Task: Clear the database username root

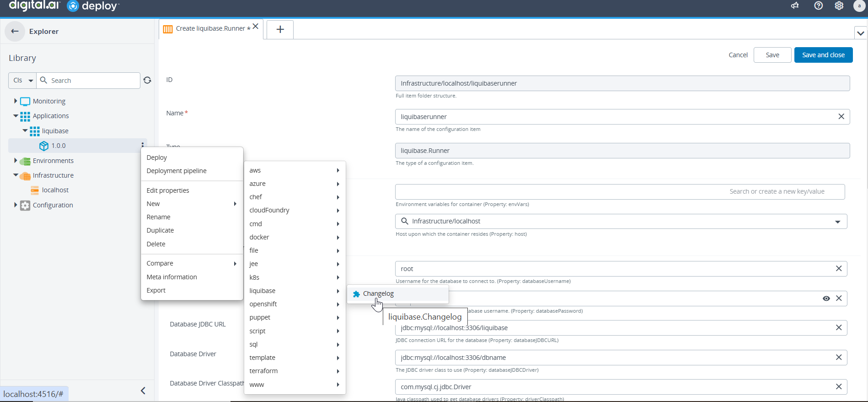Action: pyautogui.click(x=839, y=269)
